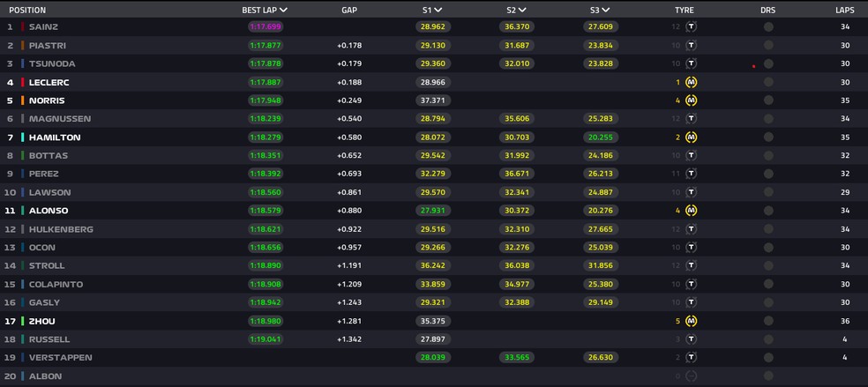Click Sainz's tyre compound icon
868x387 pixels.
coord(691,26)
